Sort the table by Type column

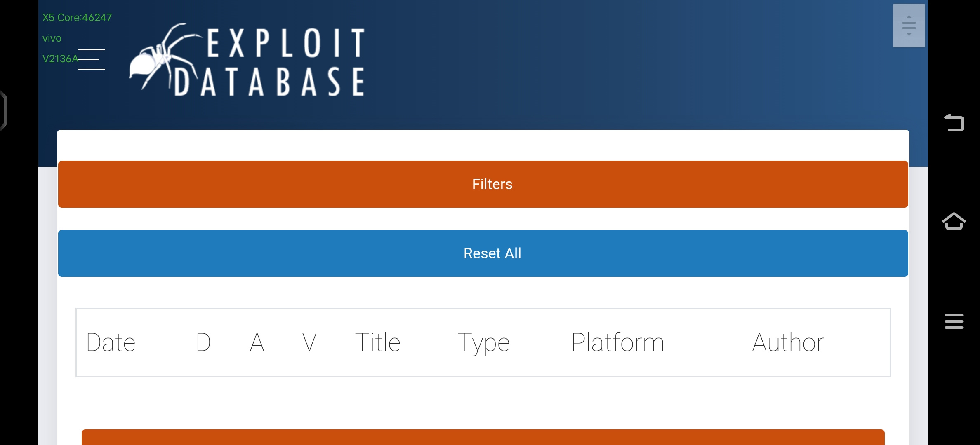click(484, 343)
